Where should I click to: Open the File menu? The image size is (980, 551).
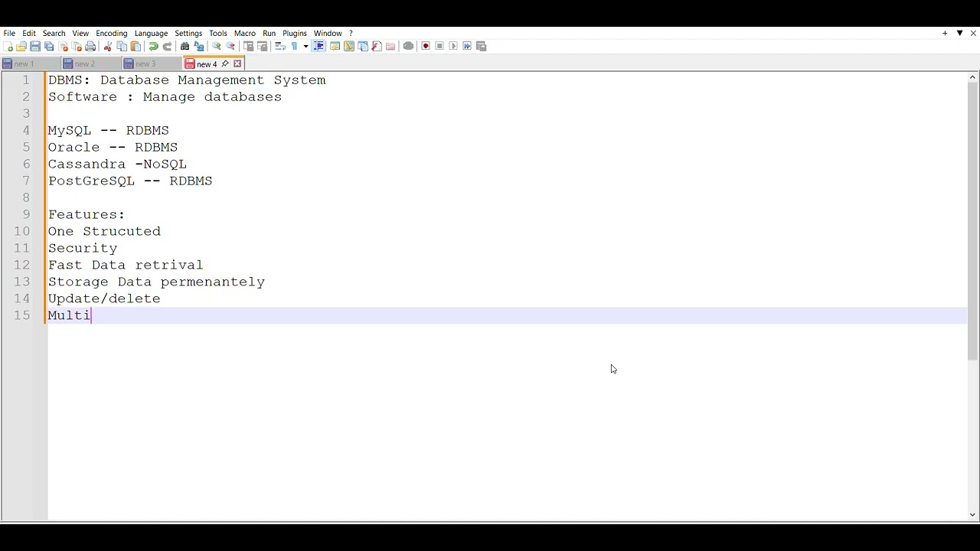coord(9,33)
